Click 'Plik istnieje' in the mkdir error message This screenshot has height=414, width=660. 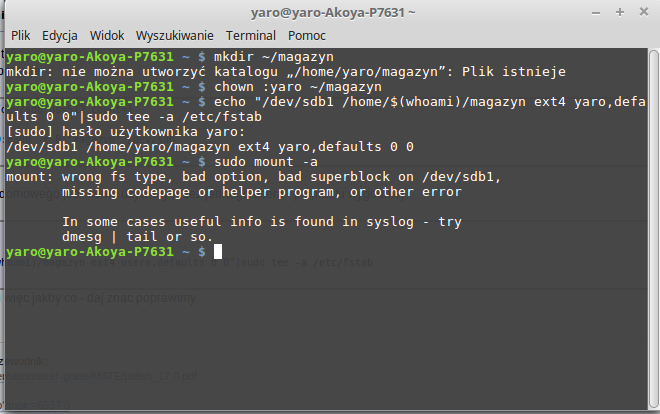click(x=514, y=72)
